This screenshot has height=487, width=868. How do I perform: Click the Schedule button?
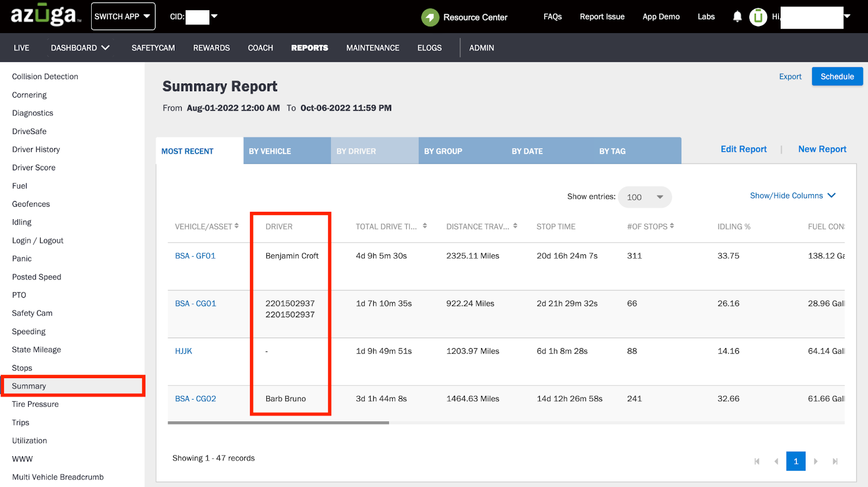(837, 76)
